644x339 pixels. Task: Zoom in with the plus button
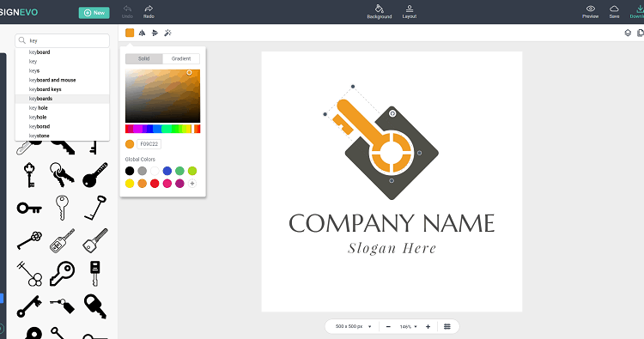(428, 327)
